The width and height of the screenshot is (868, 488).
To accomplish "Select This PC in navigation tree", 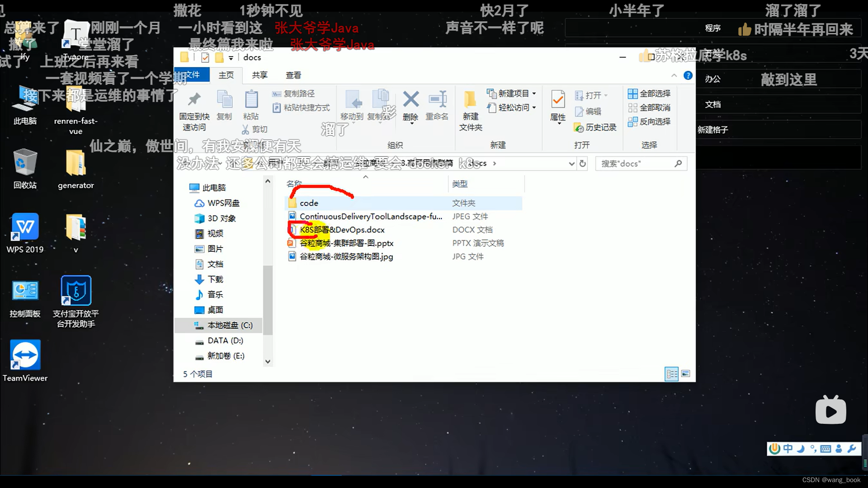I will pyautogui.click(x=208, y=188).
